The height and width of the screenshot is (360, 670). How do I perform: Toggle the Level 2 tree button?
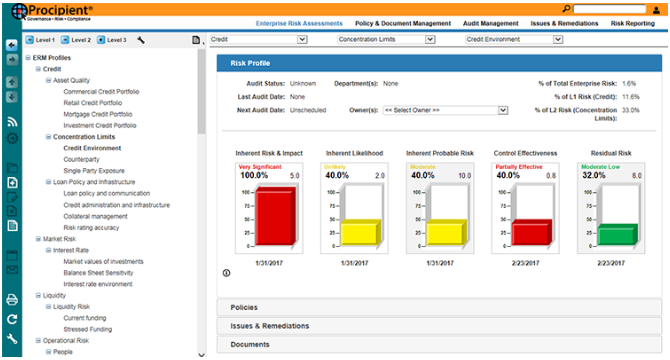click(x=76, y=40)
